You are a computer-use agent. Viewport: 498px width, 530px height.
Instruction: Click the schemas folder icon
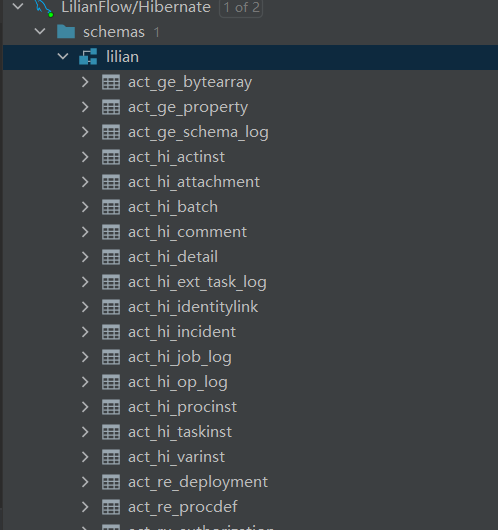[66, 32]
